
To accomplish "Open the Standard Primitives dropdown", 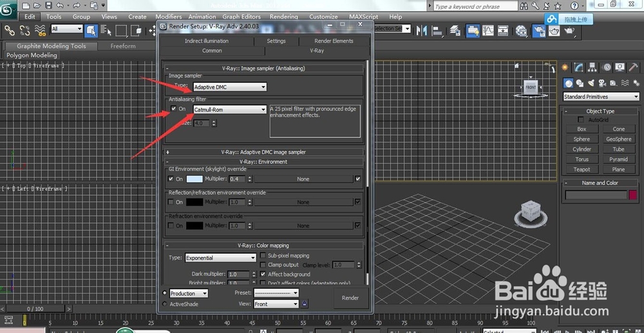I will (x=601, y=97).
